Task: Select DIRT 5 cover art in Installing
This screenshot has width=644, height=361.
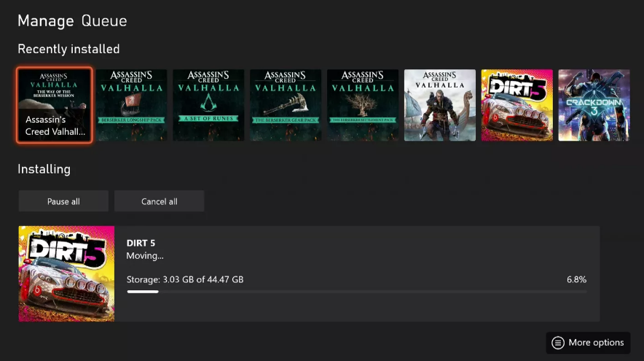Action: click(66, 273)
